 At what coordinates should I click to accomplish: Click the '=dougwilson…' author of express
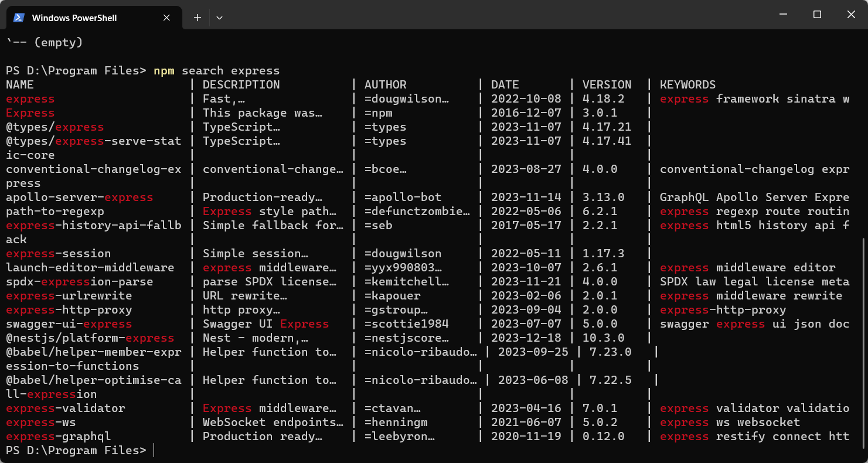pos(407,99)
